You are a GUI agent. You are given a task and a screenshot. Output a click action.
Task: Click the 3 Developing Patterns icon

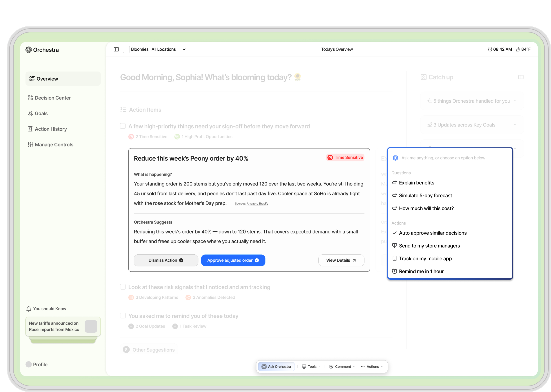point(131,297)
